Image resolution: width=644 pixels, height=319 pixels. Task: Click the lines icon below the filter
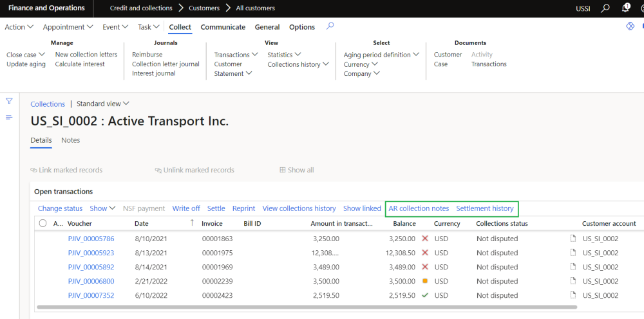click(9, 117)
